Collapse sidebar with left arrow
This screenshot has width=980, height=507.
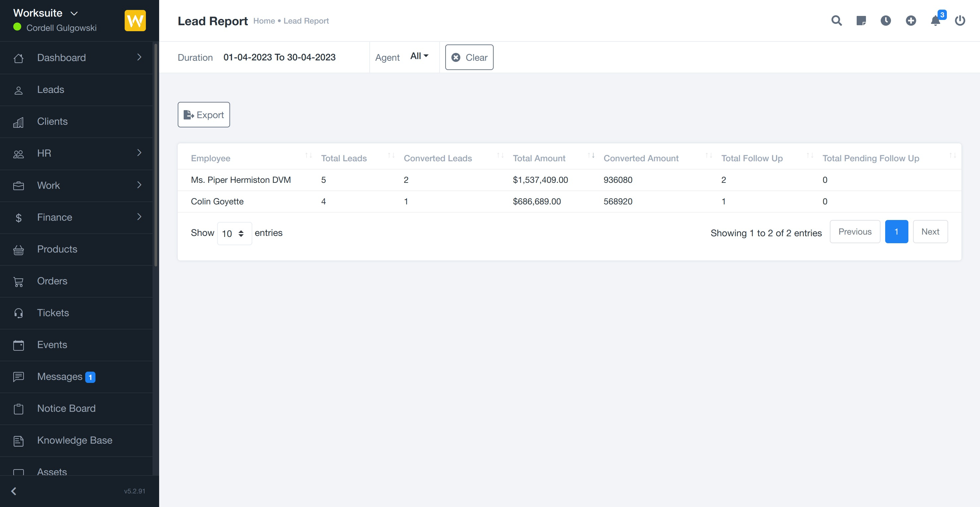click(x=14, y=491)
